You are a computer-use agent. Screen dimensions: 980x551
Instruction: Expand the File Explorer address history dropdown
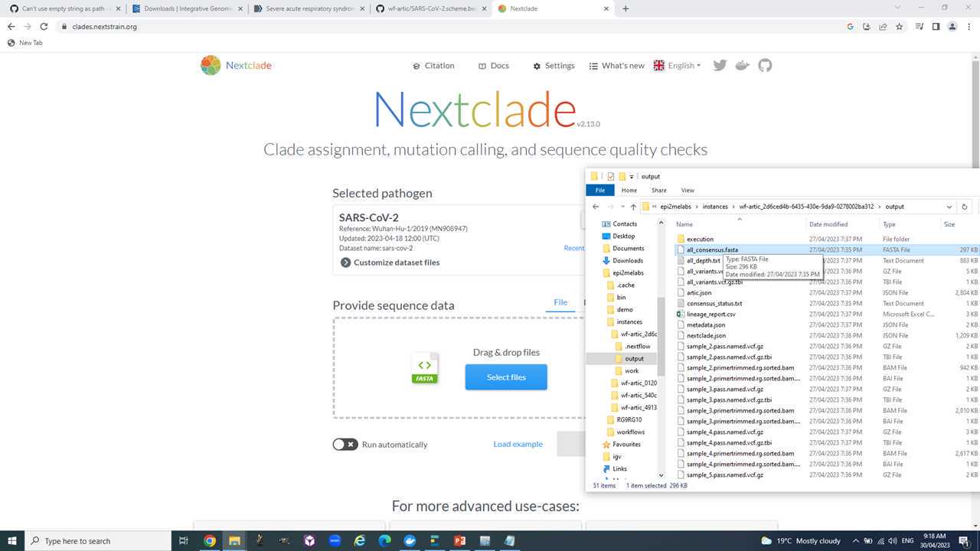(949, 207)
